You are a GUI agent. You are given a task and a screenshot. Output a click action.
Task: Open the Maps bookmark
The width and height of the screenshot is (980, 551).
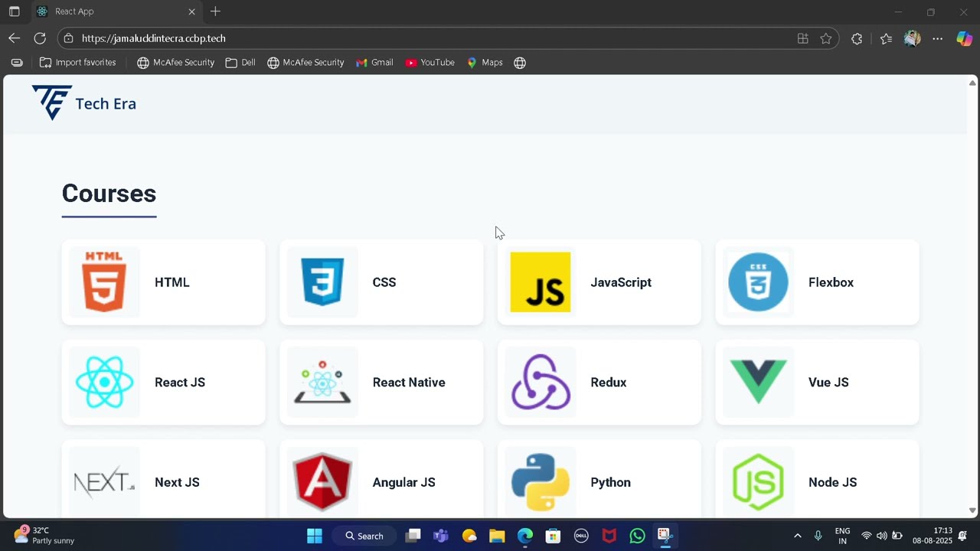(485, 63)
